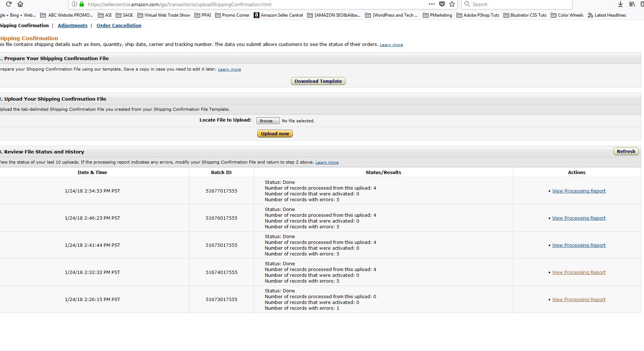Viewport: 644px width, 351px height.
Task: Click "Number of records with errors: 1" text
Action: [x=302, y=308]
